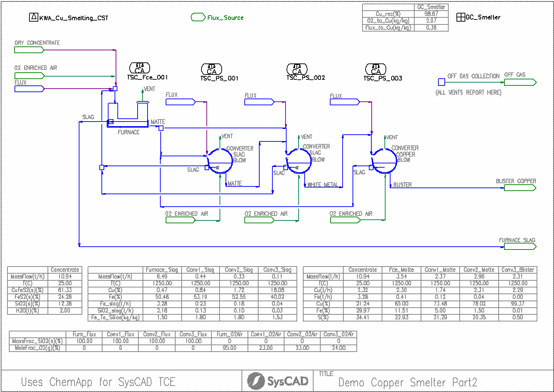Select the first converter slag blow vessel
The image size is (554, 392).
[220, 161]
